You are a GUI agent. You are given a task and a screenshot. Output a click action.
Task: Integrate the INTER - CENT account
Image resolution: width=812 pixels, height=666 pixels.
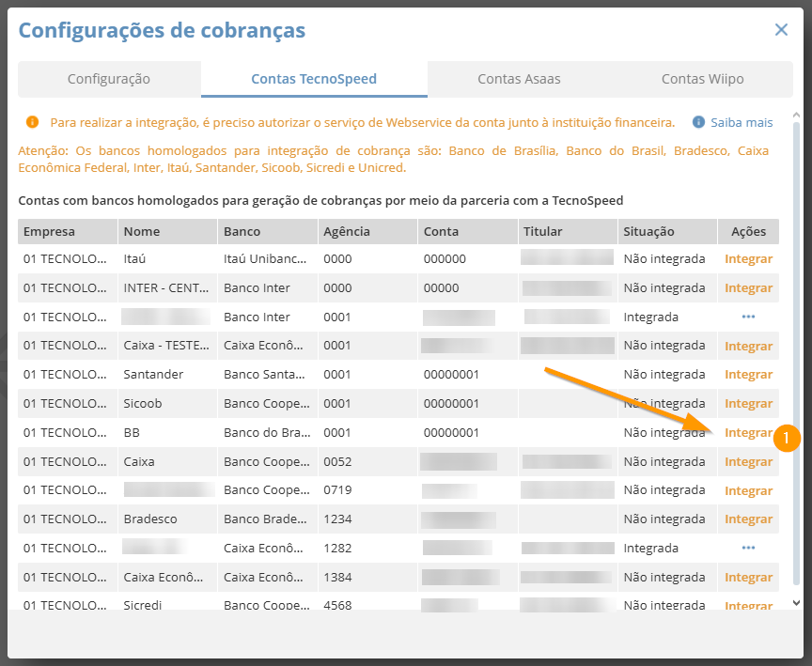748,287
